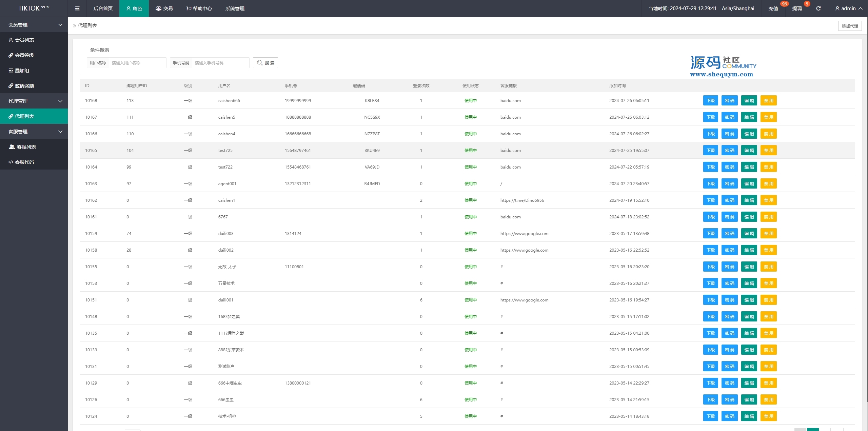Select 代理列表 in the sidebar
The width and height of the screenshot is (868, 431).
point(34,116)
